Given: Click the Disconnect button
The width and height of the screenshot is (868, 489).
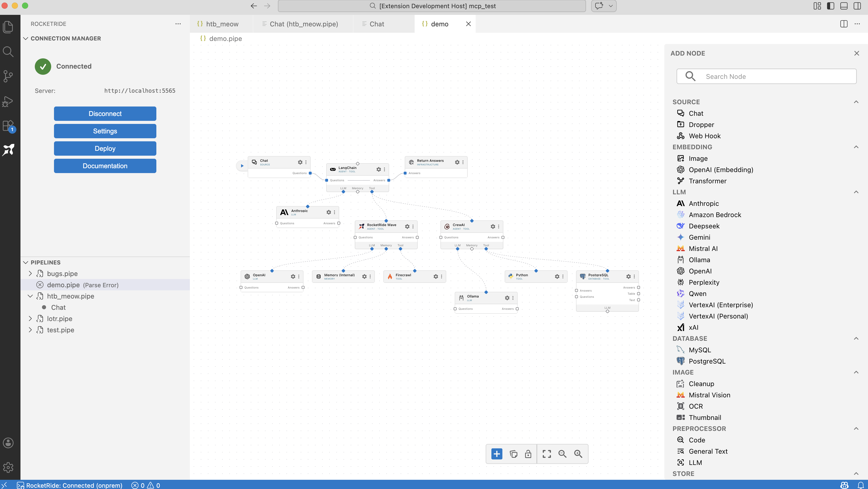Looking at the screenshot, I should (x=105, y=114).
